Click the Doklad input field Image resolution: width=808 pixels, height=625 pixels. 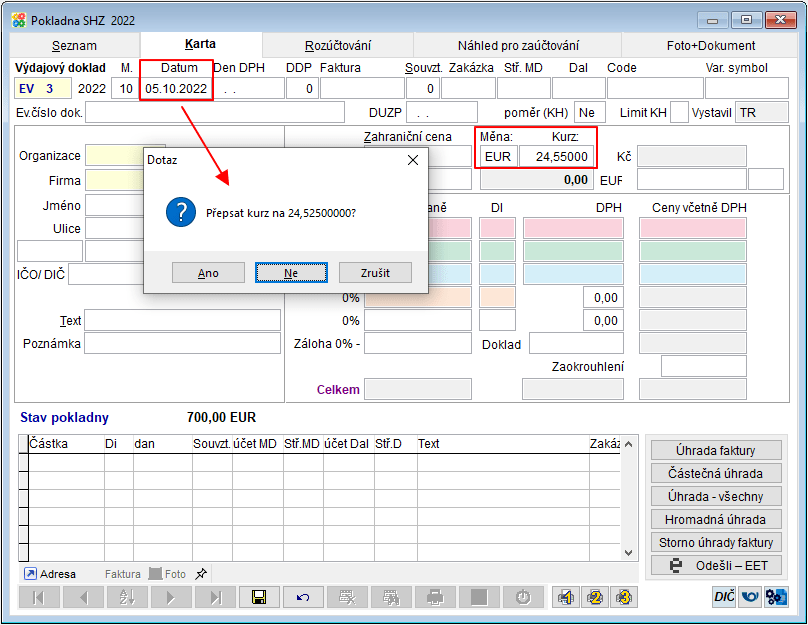pyautogui.click(x=576, y=344)
